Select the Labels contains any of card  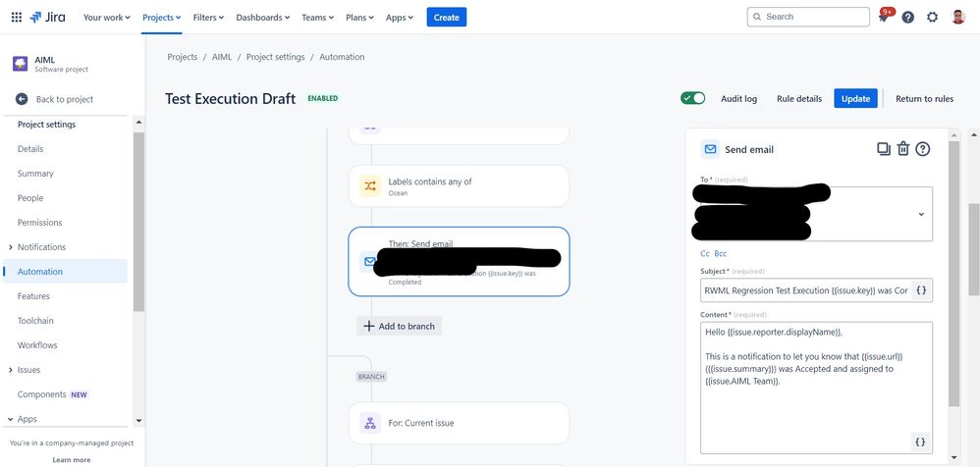459,186
